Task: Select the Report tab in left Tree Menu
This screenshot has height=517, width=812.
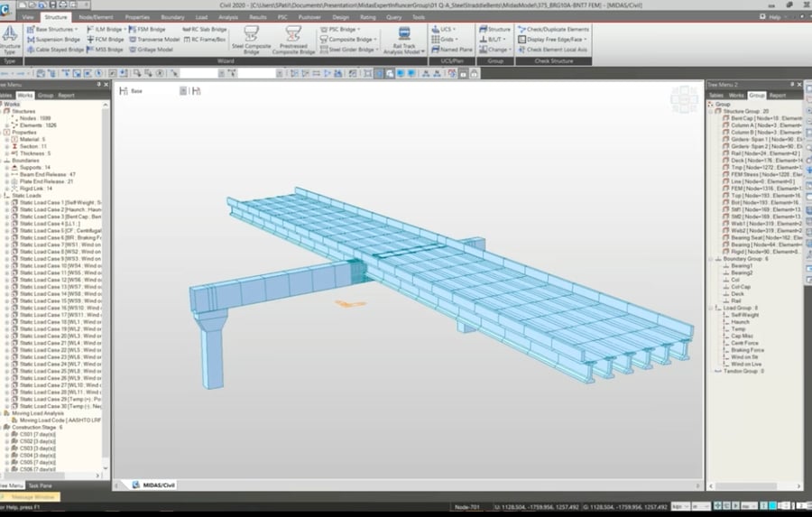Action: tap(67, 95)
